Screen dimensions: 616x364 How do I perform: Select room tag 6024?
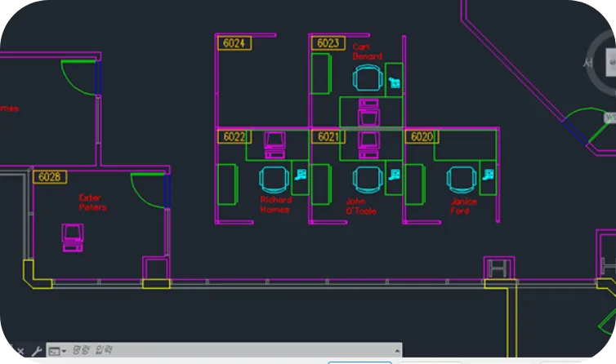234,43
